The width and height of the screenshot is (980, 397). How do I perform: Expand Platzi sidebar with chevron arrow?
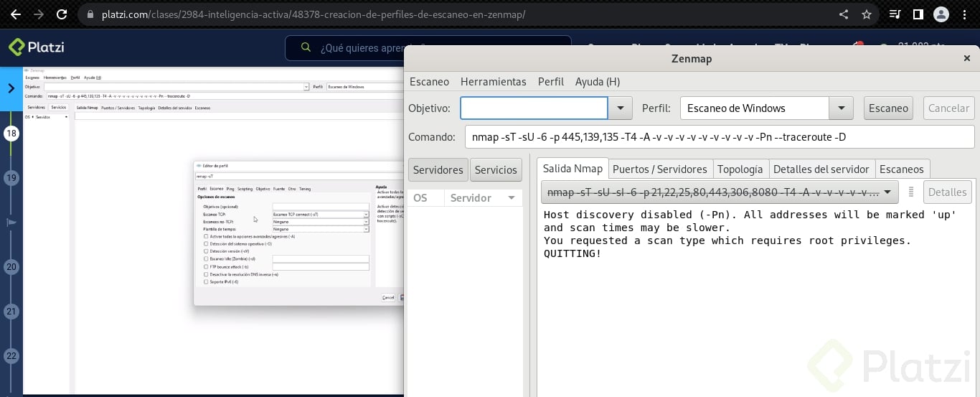[x=11, y=89]
